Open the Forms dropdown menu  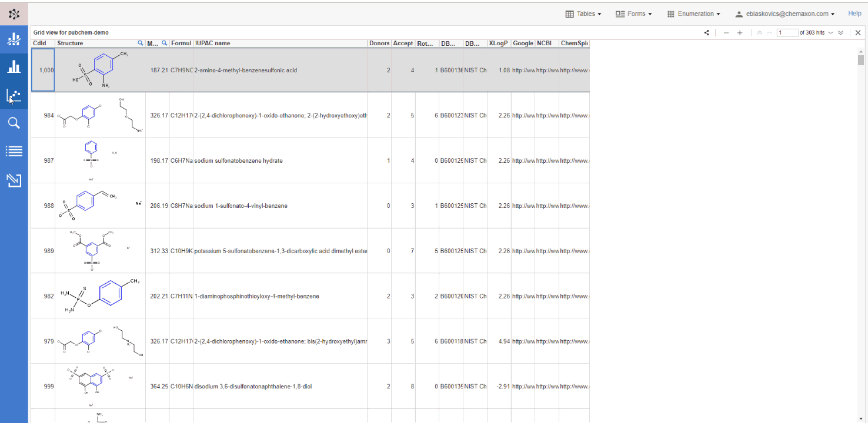tap(633, 14)
